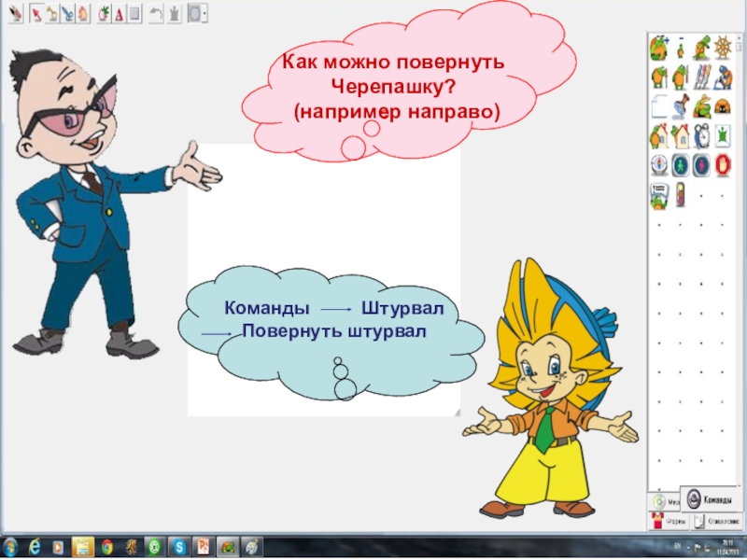
Task: Open Windows Media Player from taskbar
Action: [58, 548]
